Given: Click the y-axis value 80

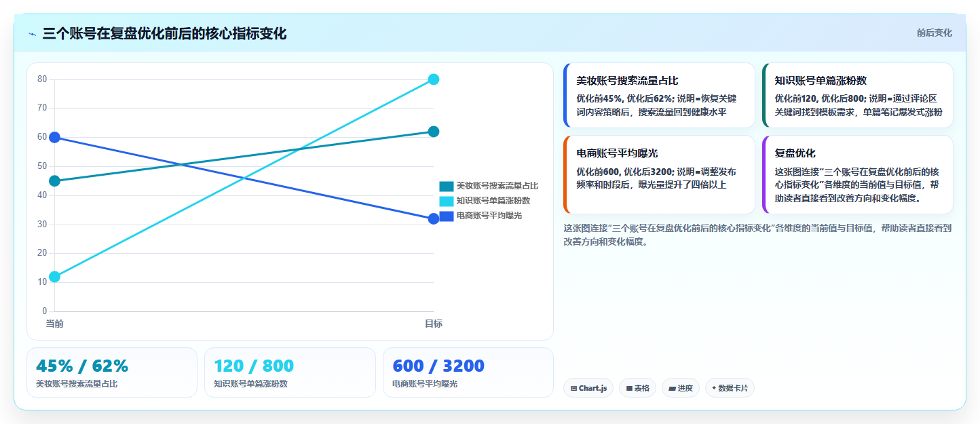Looking at the screenshot, I should (x=42, y=79).
